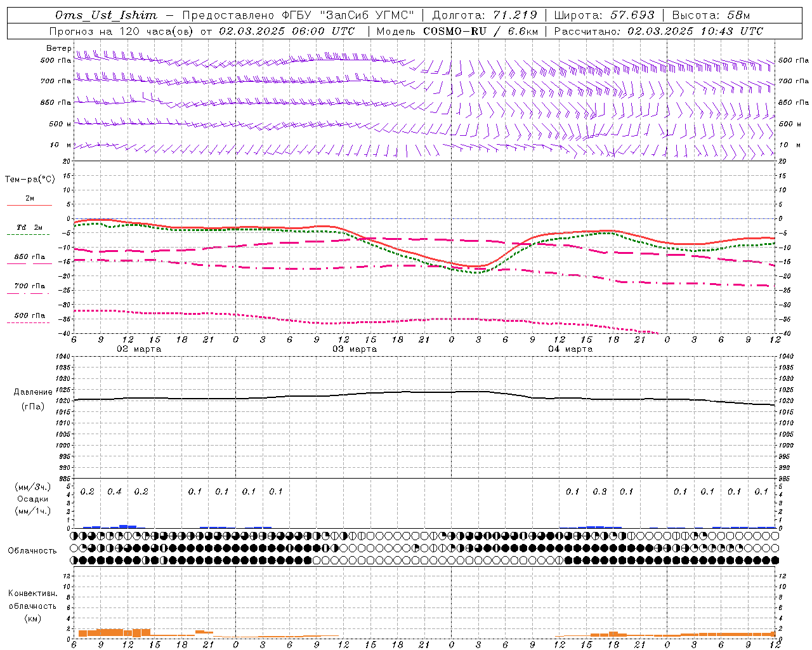
Task: Select the 850 гПа label left of wind barbs
Action: (x=56, y=102)
